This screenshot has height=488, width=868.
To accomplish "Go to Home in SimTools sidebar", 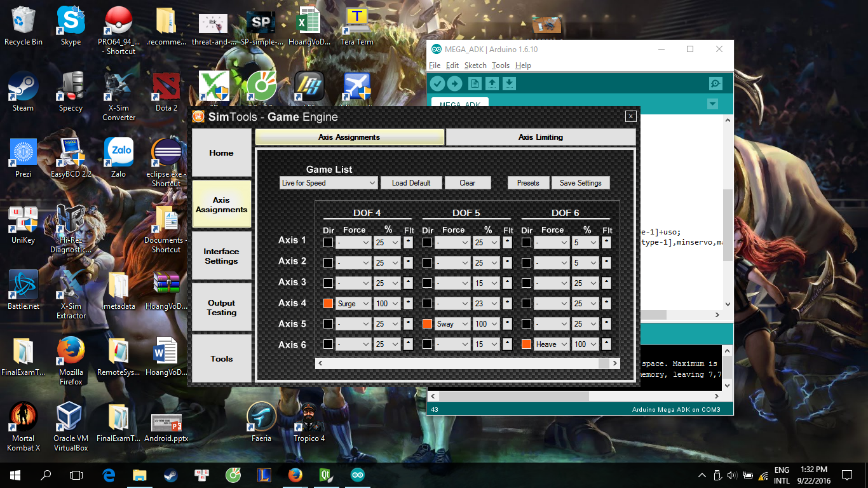I will point(222,153).
